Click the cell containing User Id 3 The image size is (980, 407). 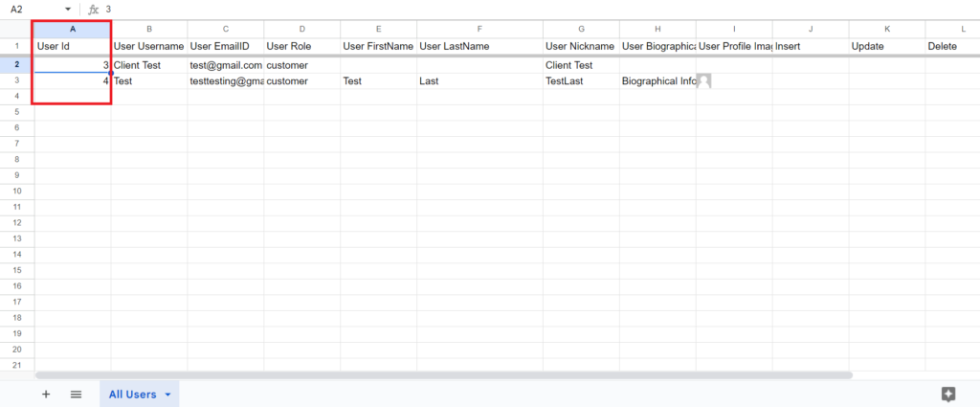[73, 64]
